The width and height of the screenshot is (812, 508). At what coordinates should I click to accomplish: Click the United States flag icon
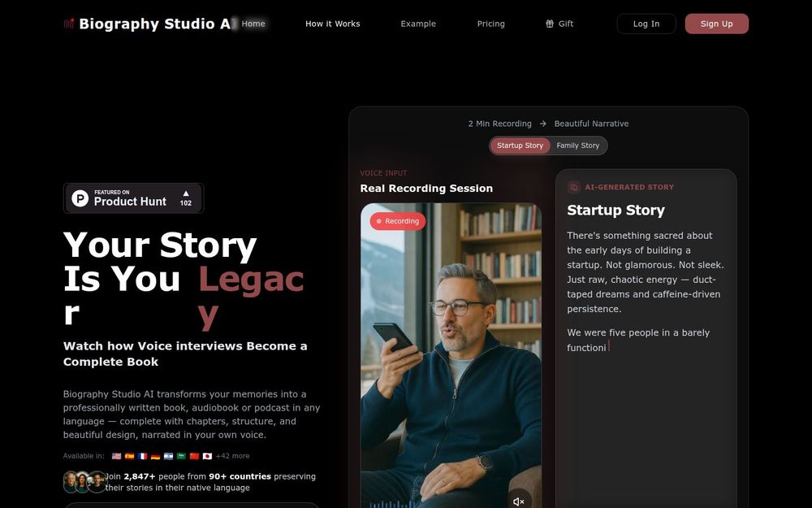[116, 456]
